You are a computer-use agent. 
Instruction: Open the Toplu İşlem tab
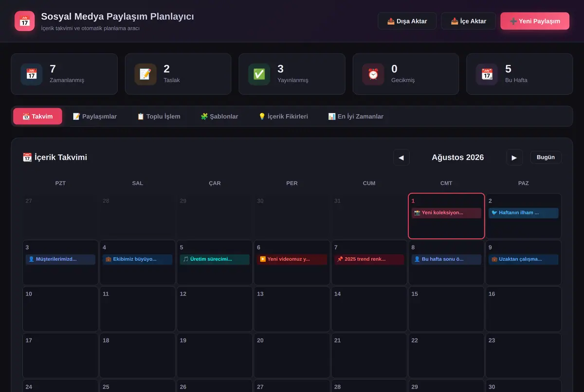(159, 116)
